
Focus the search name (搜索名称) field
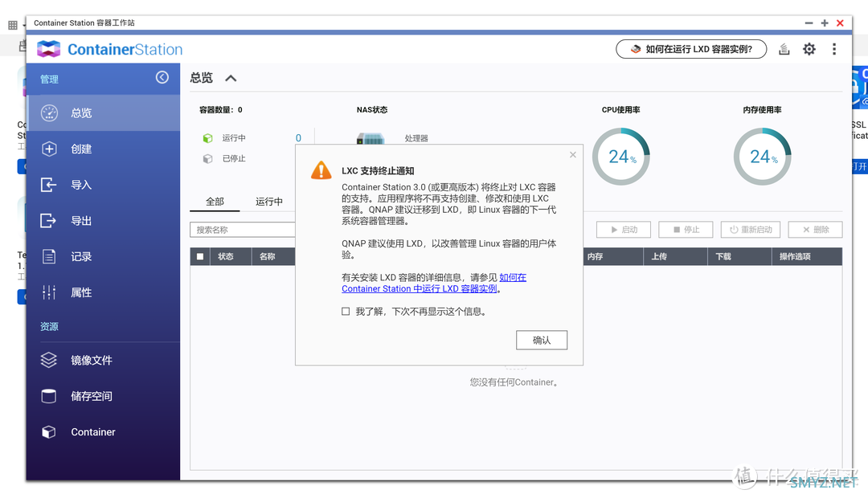pos(243,230)
